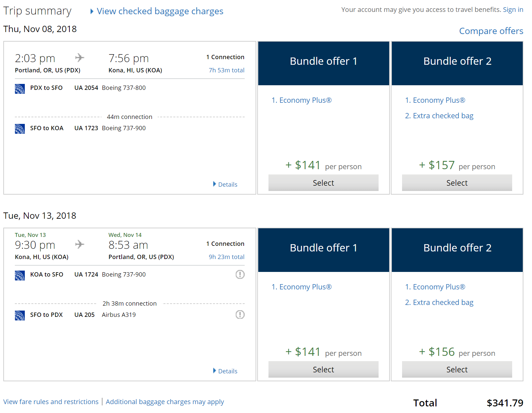Open Additional baggage charges may apply link
The image size is (532, 413).
click(x=165, y=402)
